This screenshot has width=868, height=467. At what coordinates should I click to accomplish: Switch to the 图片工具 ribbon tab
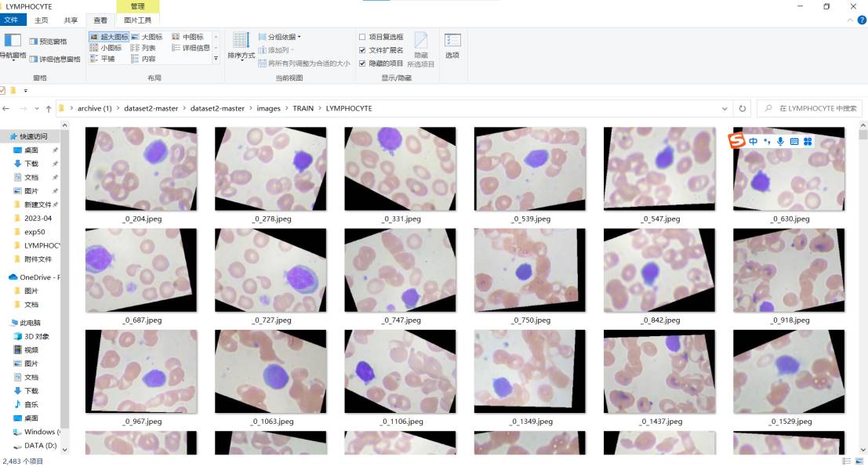click(137, 20)
